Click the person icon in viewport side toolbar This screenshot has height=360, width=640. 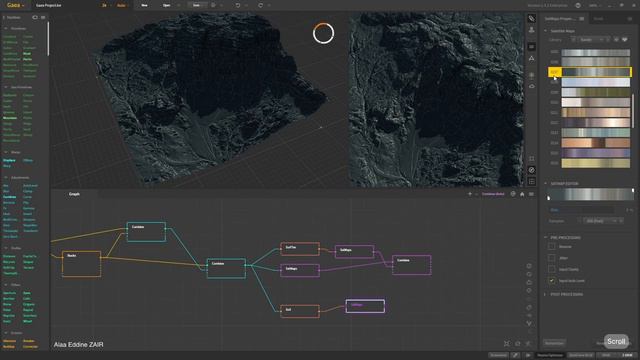(531, 30)
